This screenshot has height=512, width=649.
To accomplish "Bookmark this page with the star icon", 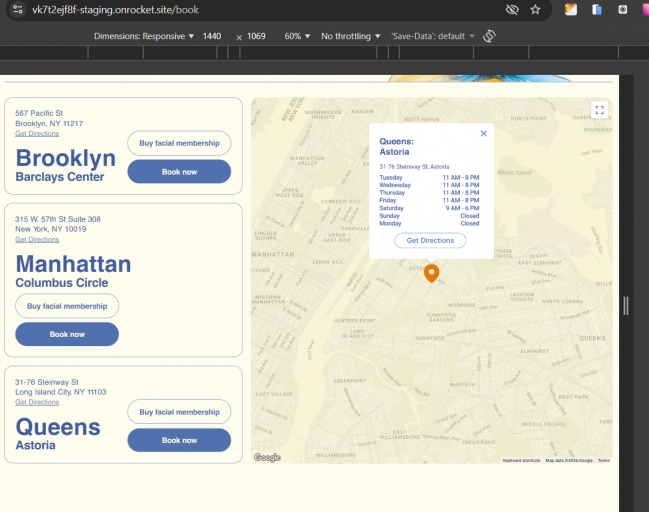I will tap(535, 10).
